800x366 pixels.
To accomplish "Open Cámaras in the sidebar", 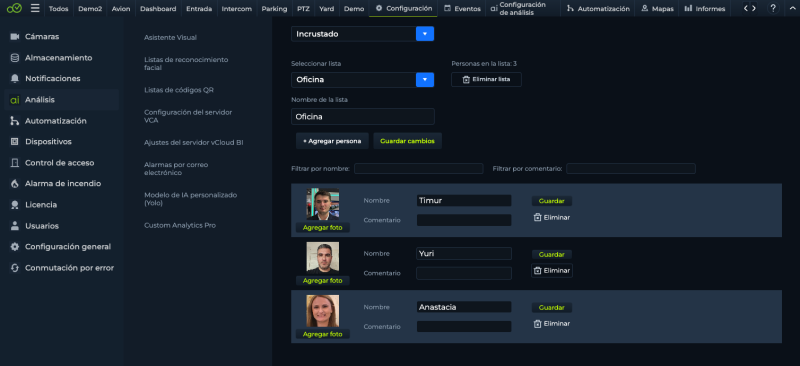I will pos(62,37).
